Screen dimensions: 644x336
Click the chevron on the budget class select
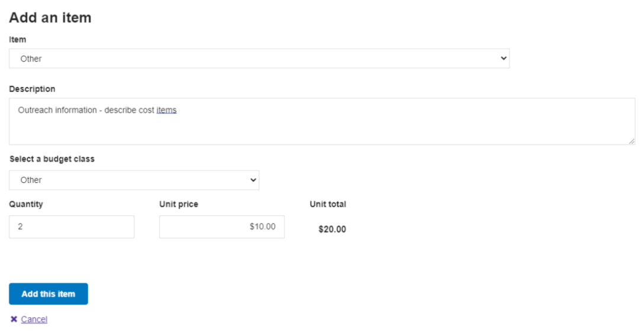click(253, 180)
